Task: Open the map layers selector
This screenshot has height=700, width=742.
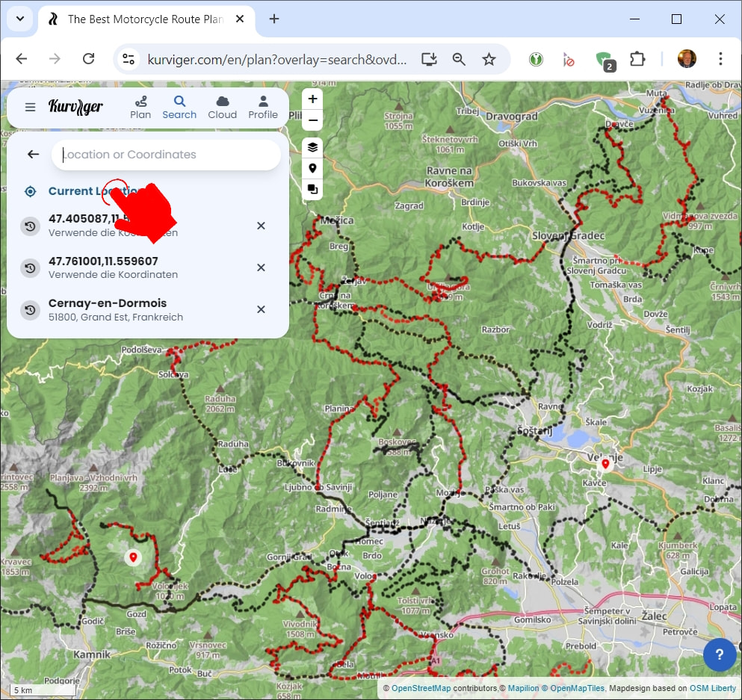Action: click(x=312, y=147)
